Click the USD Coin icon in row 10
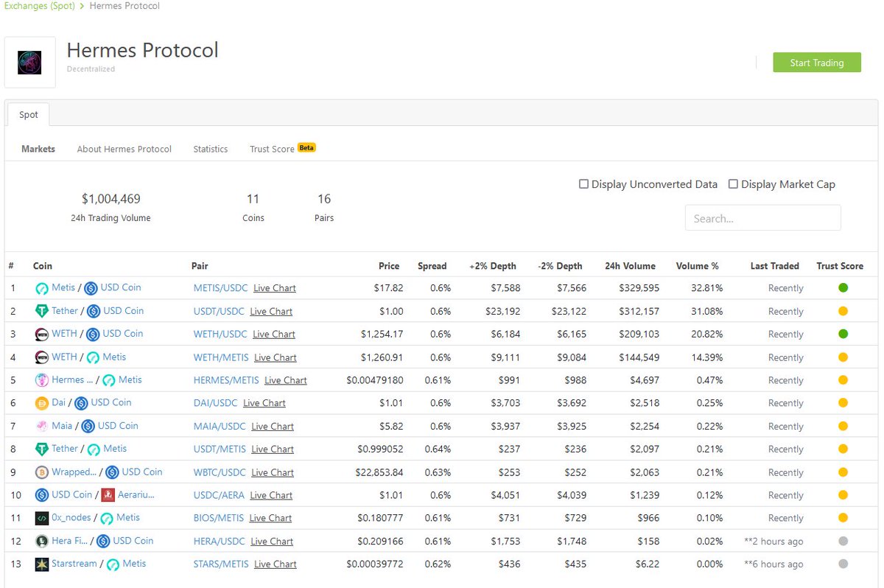Image resolution: width=884 pixels, height=588 pixels. (x=42, y=495)
